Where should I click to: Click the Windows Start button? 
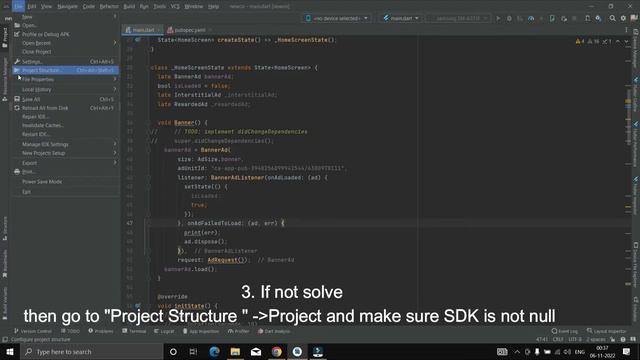10,351
